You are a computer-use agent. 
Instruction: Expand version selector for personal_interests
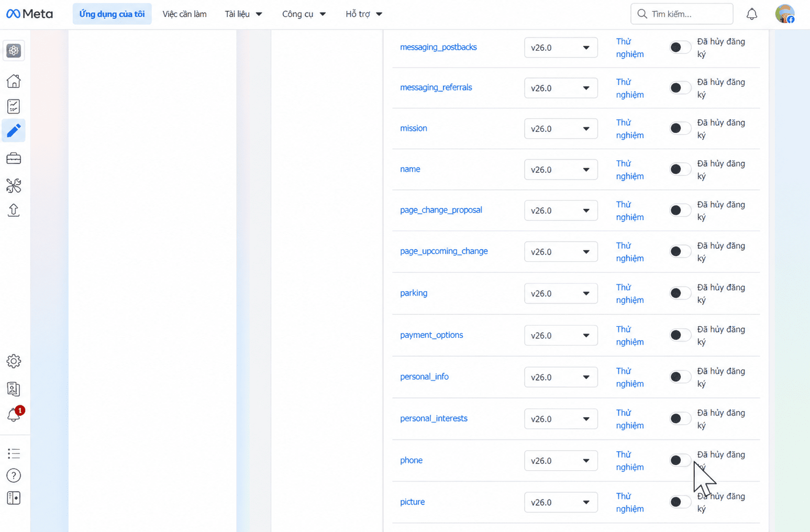pyautogui.click(x=561, y=419)
